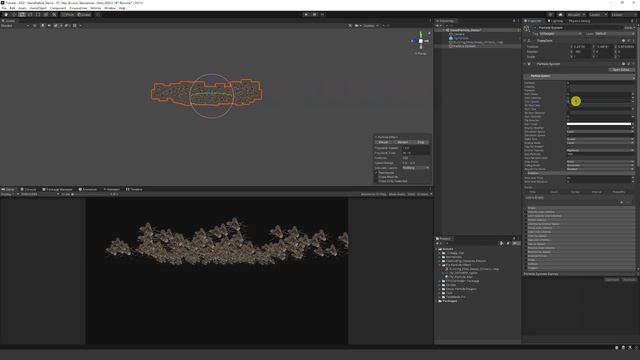Viewport: 640px width, 360px height.
Task: Open the Account dropdown
Action: coord(576,15)
